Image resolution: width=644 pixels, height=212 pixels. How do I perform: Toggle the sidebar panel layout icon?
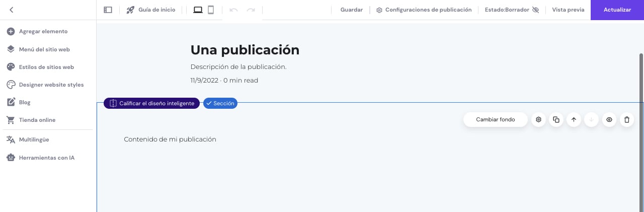tap(108, 10)
